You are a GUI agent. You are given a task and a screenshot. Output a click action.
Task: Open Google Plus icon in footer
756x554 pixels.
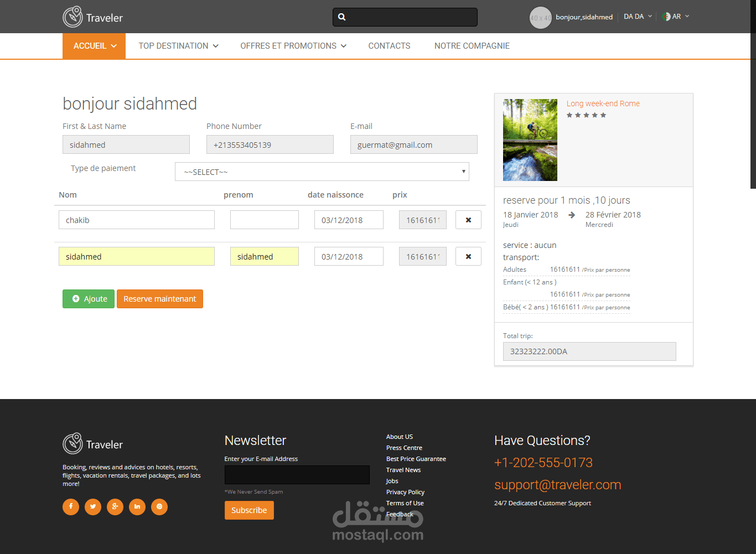tap(115, 506)
